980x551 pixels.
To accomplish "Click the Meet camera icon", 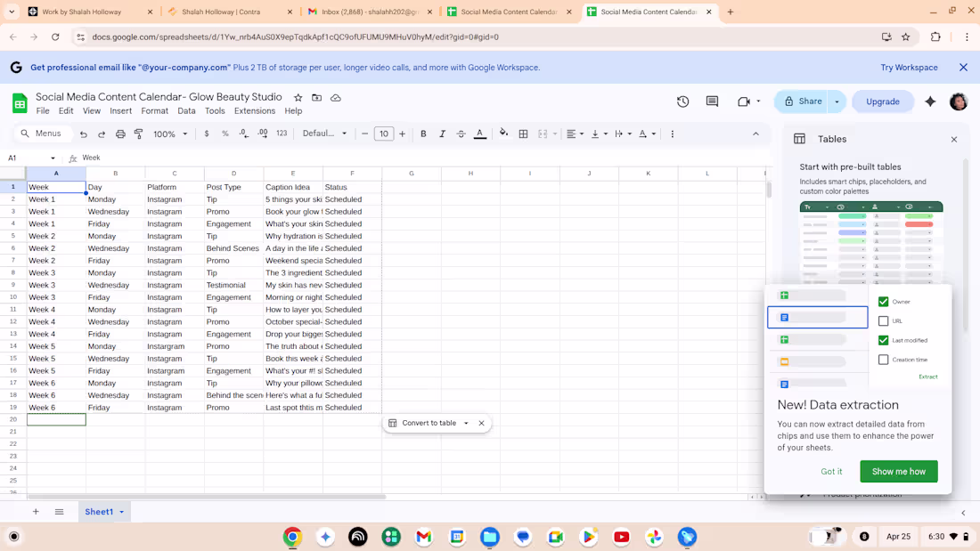I will click(743, 101).
